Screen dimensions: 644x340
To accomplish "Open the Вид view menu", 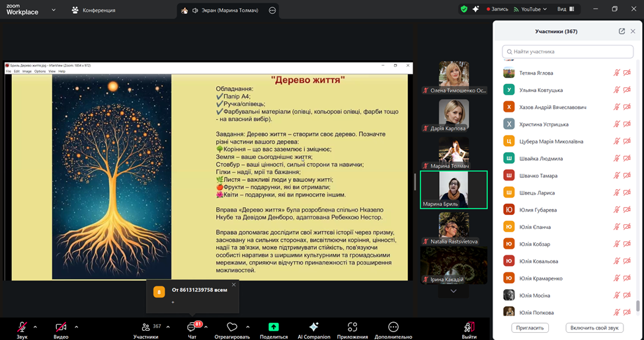I will coord(565,9).
